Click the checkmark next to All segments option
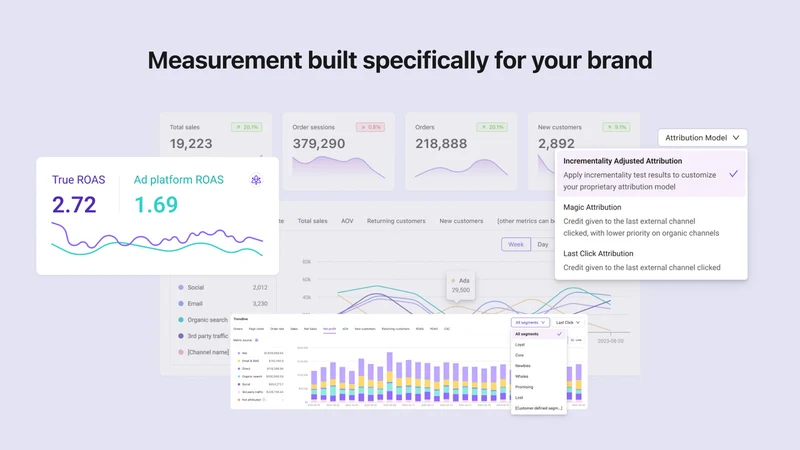 (559, 334)
